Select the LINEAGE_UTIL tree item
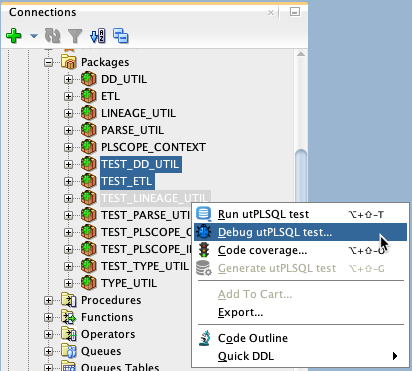Viewport: 412px width, 371px height. tap(138, 113)
